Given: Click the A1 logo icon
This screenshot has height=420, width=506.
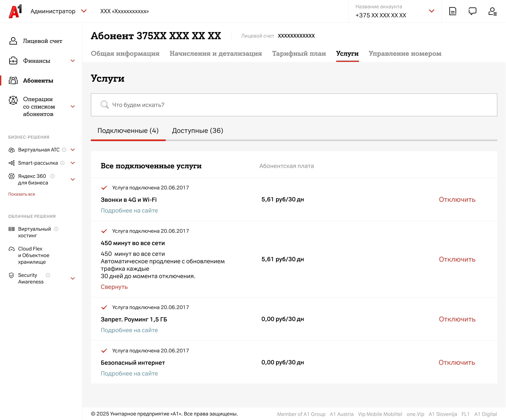Looking at the screenshot, I should (15, 11).
